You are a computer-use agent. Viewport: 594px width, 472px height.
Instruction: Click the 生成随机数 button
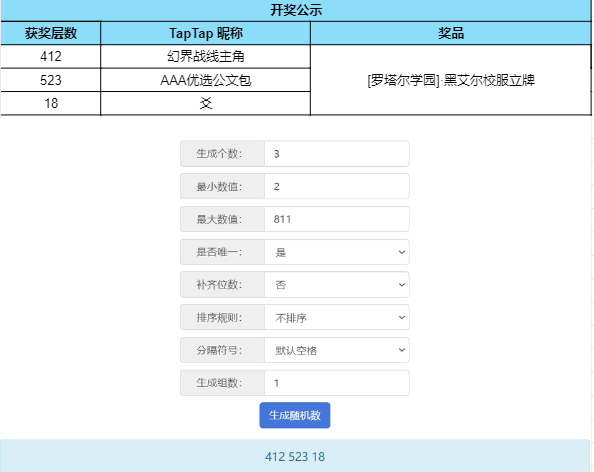pyautogui.click(x=295, y=415)
